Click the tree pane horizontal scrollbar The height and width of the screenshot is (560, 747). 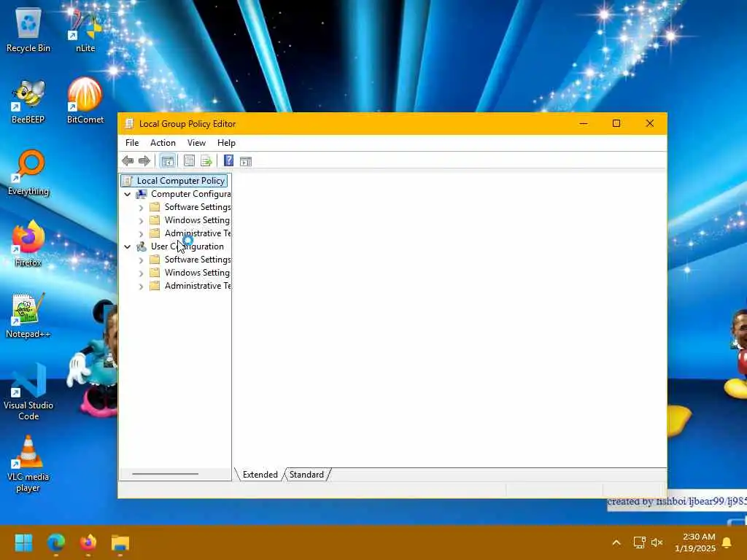pos(165,474)
